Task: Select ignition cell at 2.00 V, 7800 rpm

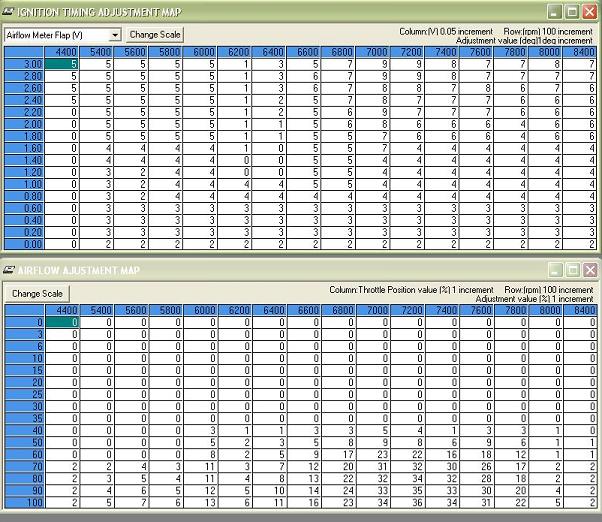Action: tap(511, 124)
